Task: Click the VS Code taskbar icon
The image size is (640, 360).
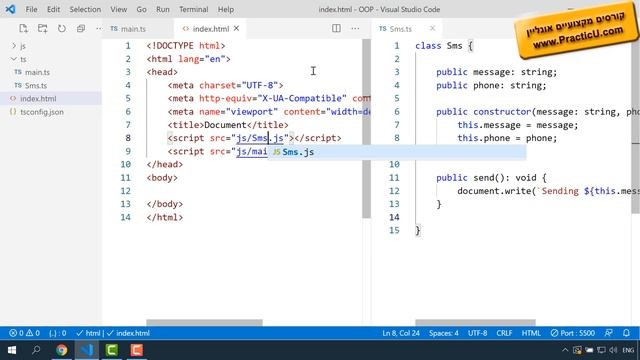Action: coord(87,350)
